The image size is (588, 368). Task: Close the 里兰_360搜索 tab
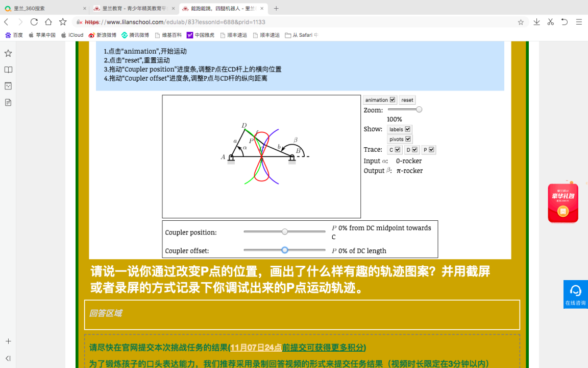(x=84, y=8)
